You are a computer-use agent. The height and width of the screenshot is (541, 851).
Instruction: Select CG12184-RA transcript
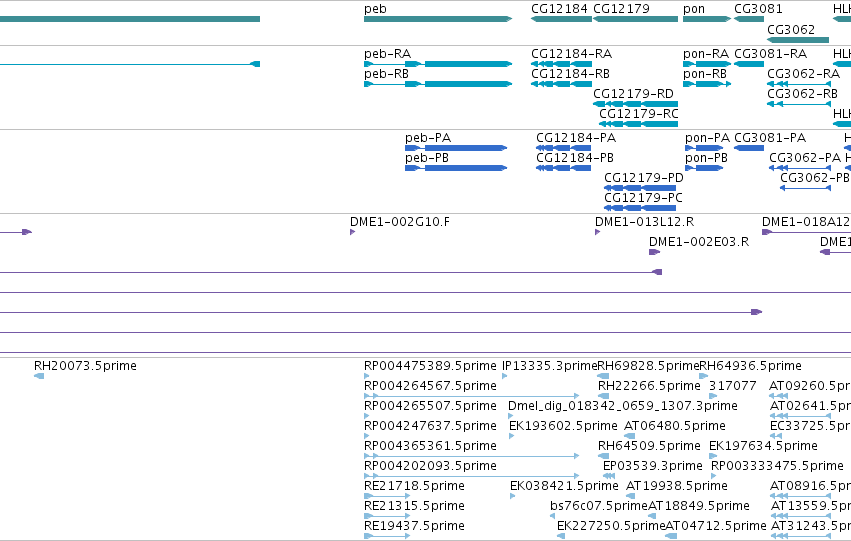point(561,64)
